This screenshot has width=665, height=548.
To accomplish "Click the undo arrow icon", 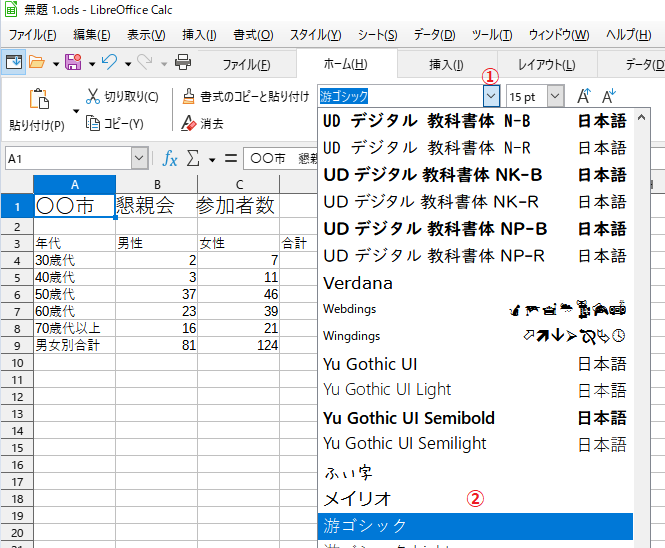I will [109, 62].
